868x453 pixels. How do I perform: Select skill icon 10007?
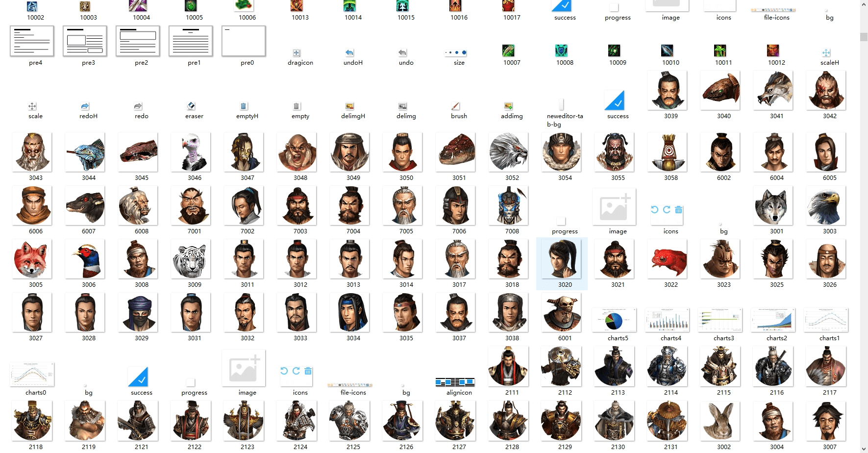(x=508, y=50)
